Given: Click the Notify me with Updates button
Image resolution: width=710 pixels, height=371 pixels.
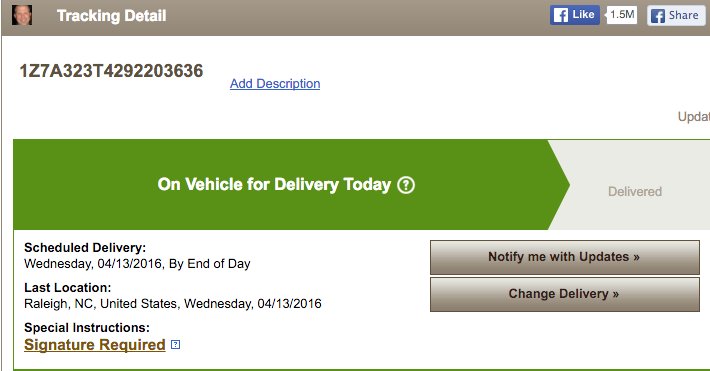Looking at the screenshot, I should 565,257.
